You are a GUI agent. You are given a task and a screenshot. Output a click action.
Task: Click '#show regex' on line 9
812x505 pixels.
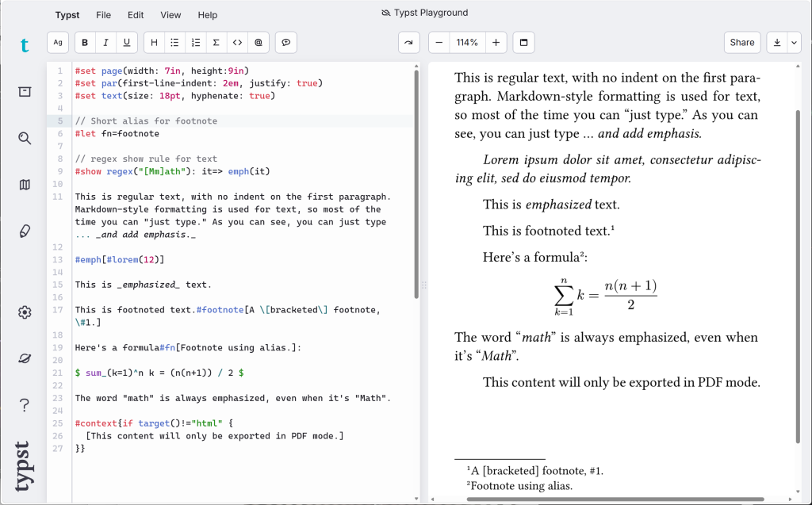point(104,171)
